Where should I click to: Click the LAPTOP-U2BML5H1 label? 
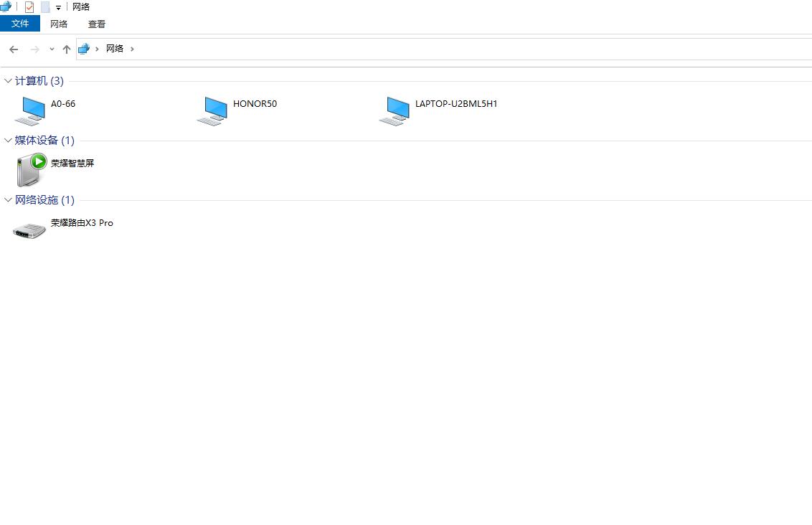(x=456, y=103)
